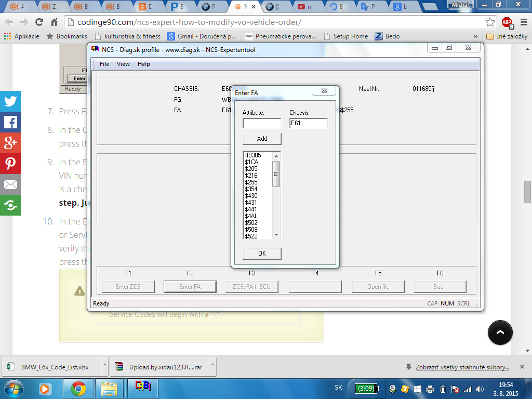Open Zobraziť všetky stiahnuté súbory link
Screen dimensions: 532x399
tap(462, 367)
